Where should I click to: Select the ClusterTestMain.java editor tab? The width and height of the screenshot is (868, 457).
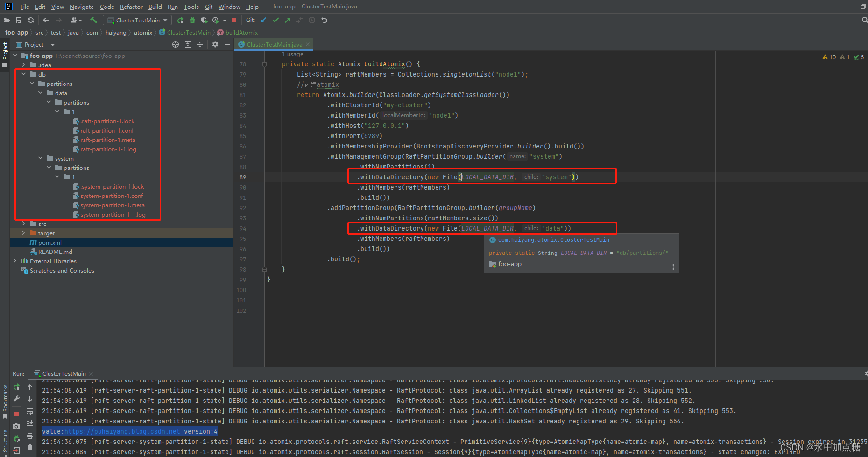click(274, 44)
